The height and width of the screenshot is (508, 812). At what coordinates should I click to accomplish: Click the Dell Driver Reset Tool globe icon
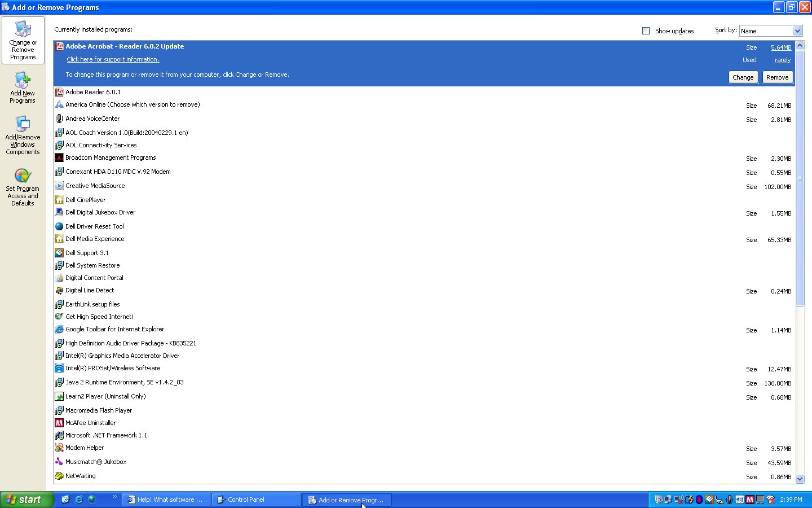(x=59, y=226)
